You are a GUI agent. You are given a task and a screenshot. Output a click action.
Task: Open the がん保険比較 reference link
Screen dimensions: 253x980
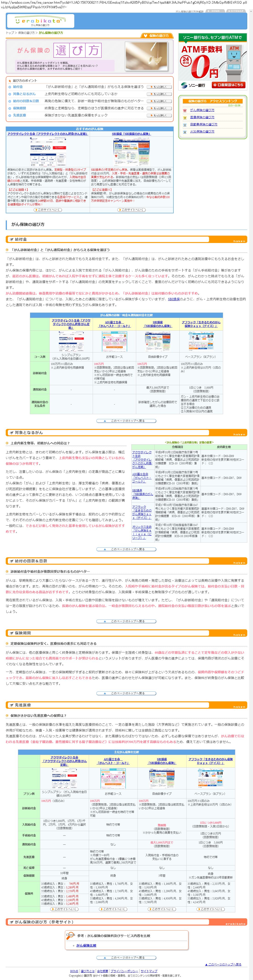(x=86, y=945)
